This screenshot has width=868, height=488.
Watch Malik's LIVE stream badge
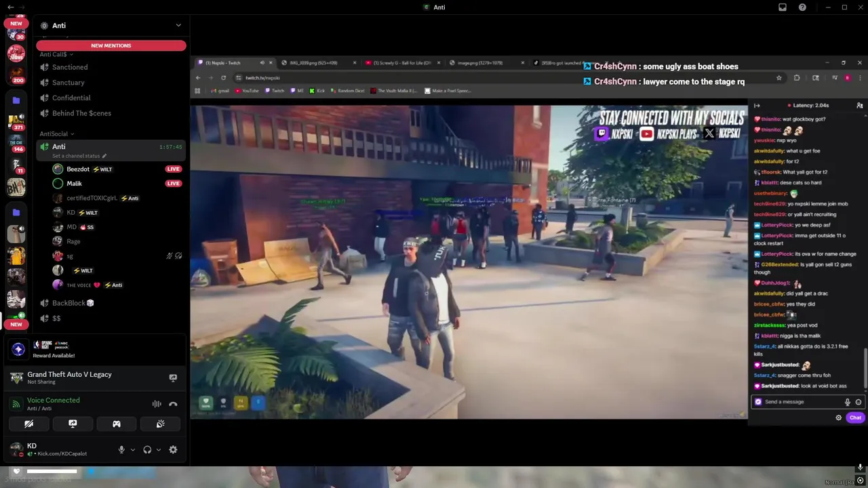(174, 183)
